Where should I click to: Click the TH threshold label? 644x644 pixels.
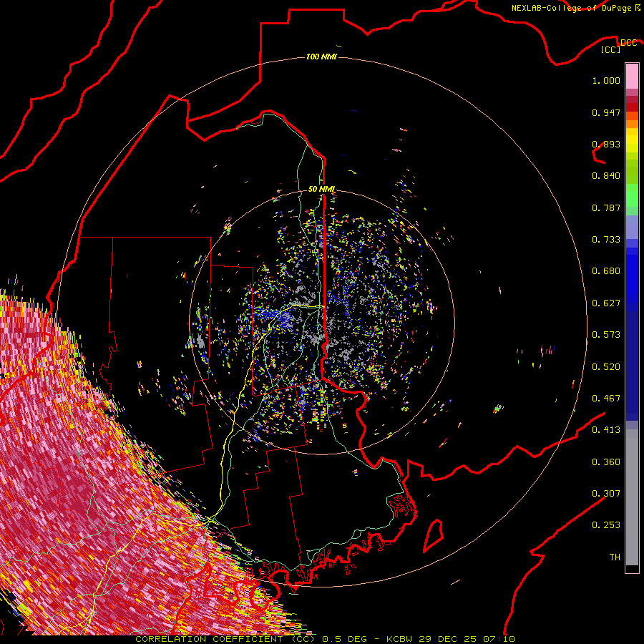click(x=615, y=557)
